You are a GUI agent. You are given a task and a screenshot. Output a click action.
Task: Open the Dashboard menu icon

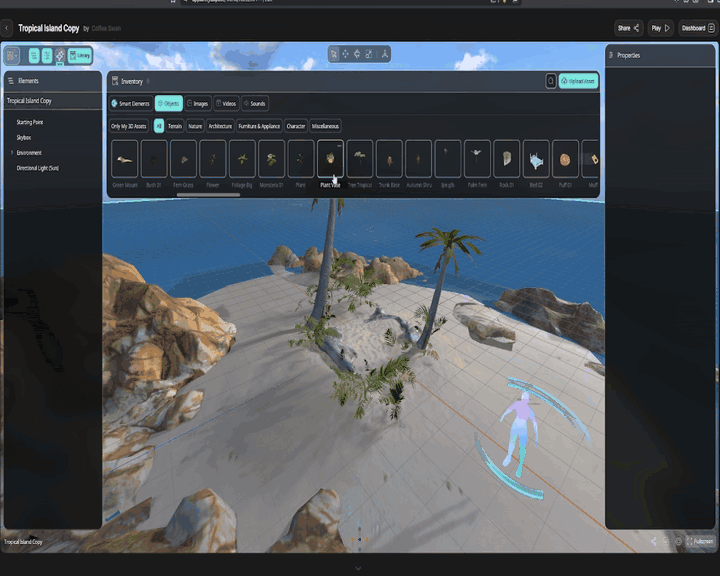(711, 28)
